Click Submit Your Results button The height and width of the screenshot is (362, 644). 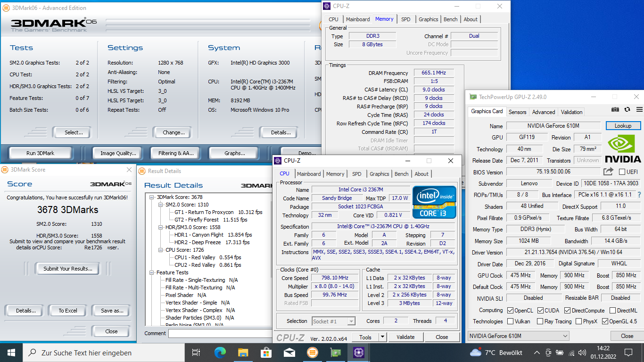pyautogui.click(x=67, y=269)
